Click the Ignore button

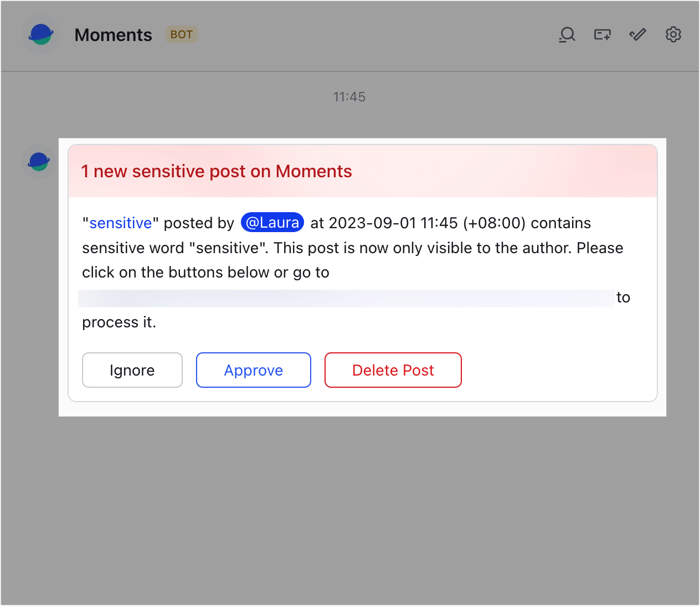click(132, 370)
